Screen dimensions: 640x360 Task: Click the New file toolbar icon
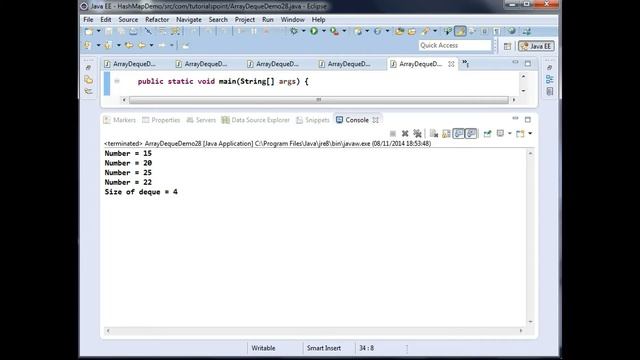89,31
